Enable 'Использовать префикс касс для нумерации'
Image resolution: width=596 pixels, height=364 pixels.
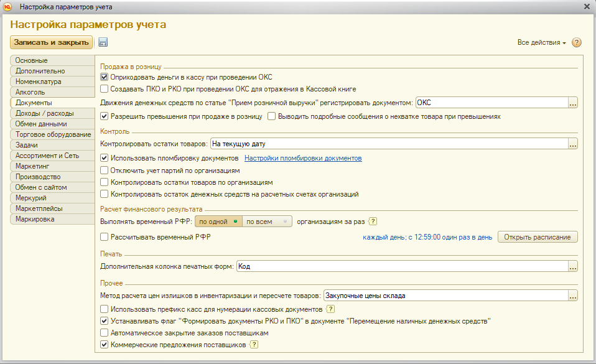click(x=104, y=309)
